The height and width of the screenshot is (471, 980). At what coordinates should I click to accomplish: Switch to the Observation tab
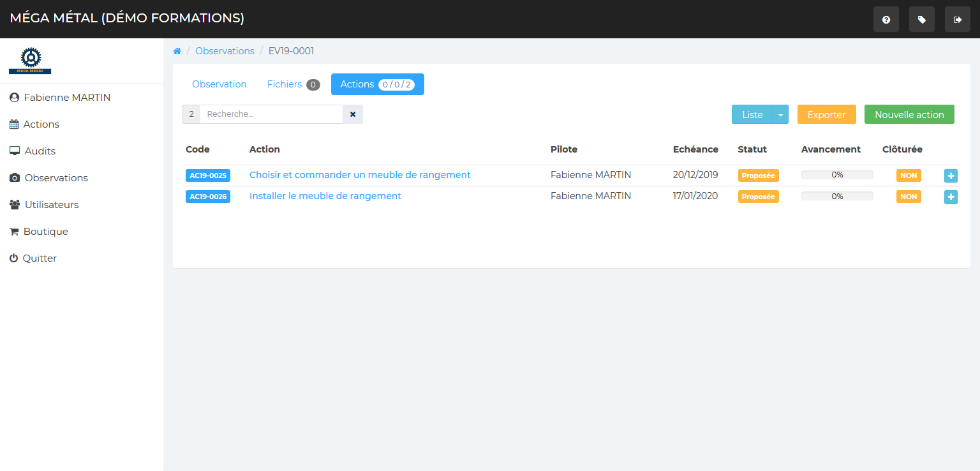click(219, 84)
